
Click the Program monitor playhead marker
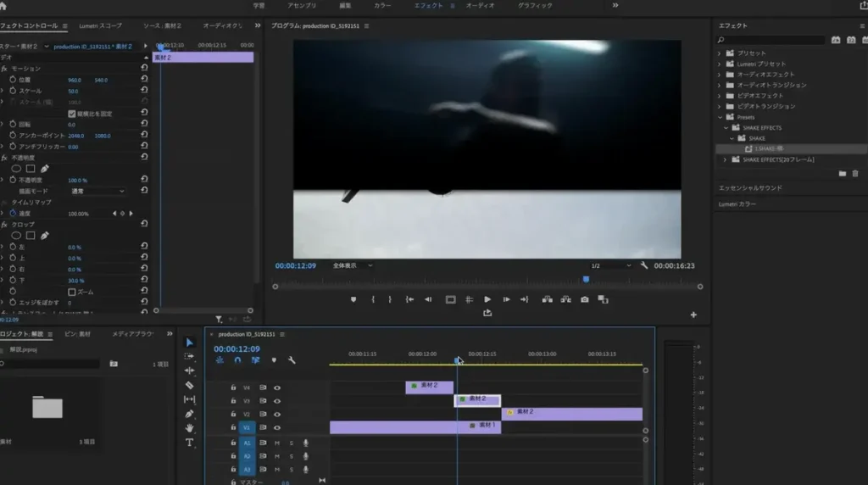point(586,280)
